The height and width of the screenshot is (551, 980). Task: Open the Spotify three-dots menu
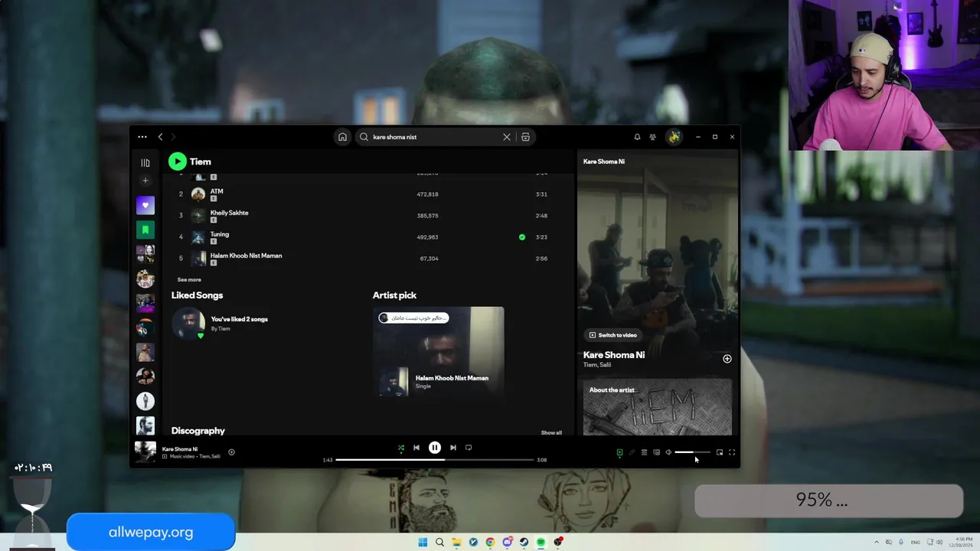(142, 137)
